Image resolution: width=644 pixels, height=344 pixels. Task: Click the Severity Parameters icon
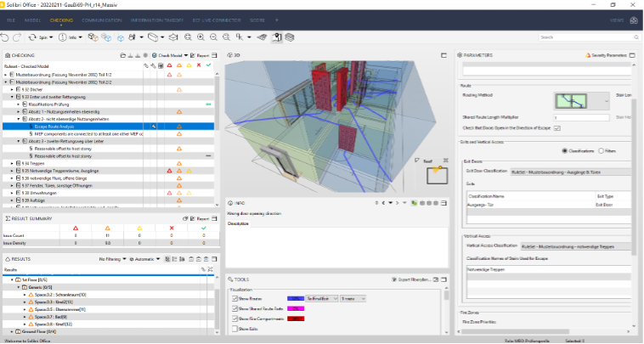(588, 54)
